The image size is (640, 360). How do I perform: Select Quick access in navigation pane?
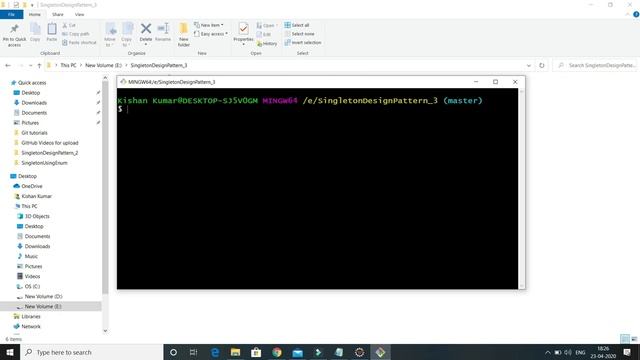[32, 82]
